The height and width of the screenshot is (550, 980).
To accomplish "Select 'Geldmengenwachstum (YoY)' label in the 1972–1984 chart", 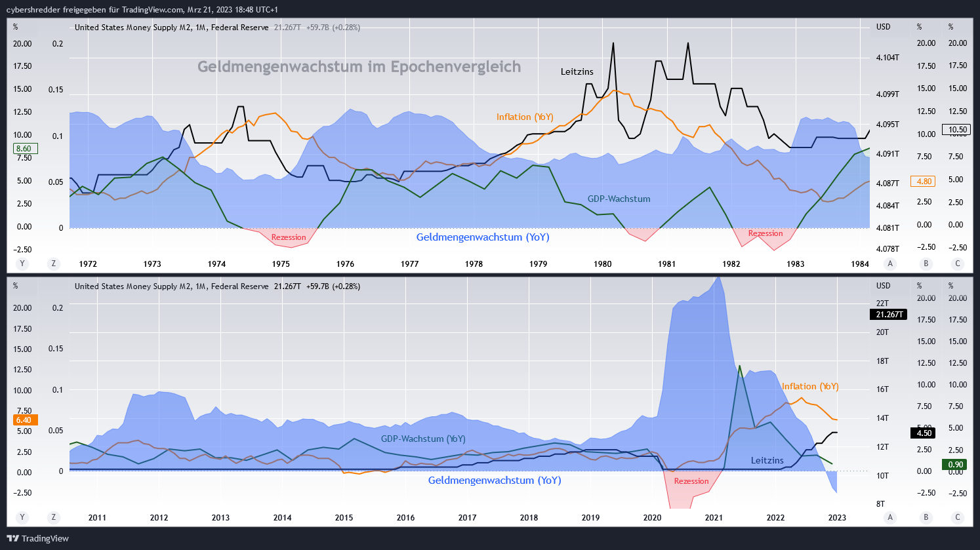I will (x=483, y=237).
